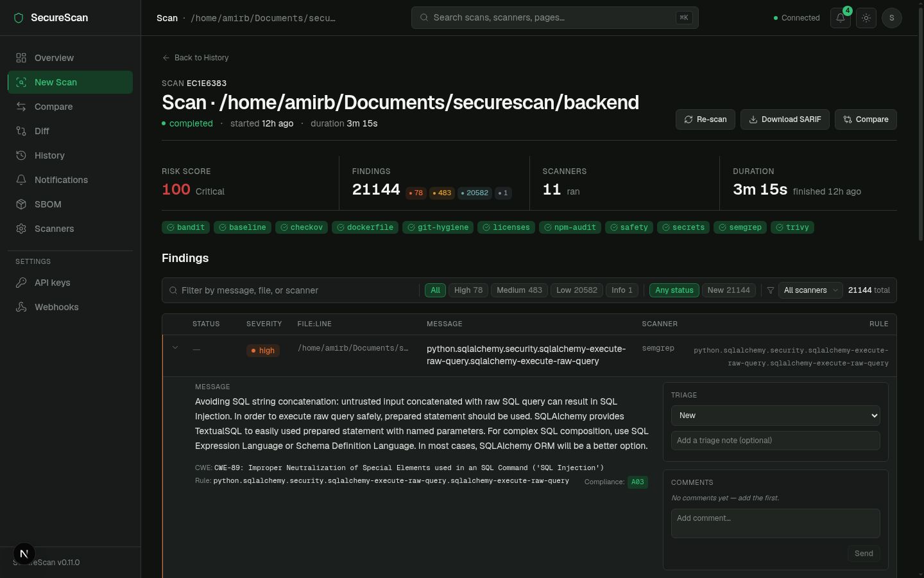Viewport: 924px width, 578px height.
Task: Open Webhooks settings
Action: 70,307
